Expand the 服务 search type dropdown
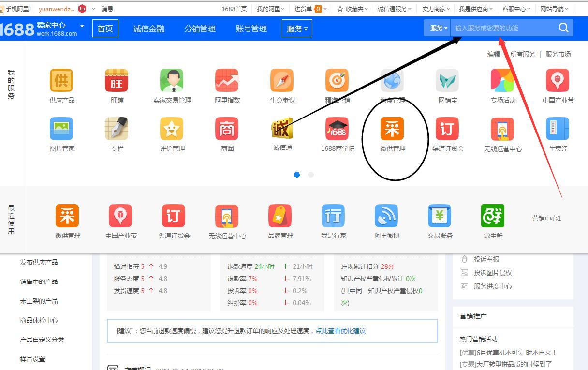Image resolution: width=588 pixels, height=370 pixels. pos(439,28)
